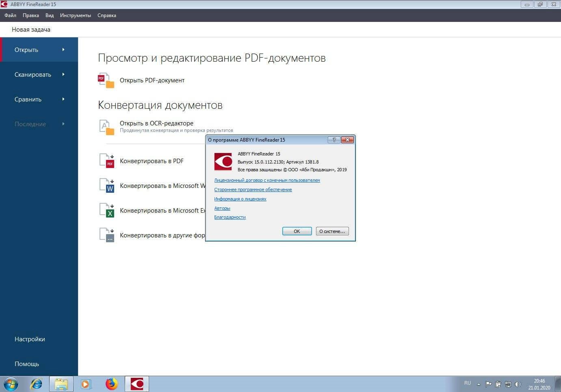The height and width of the screenshot is (392, 561).
Task: Select the Сканировать sidebar tab
Action: coord(39,74)
